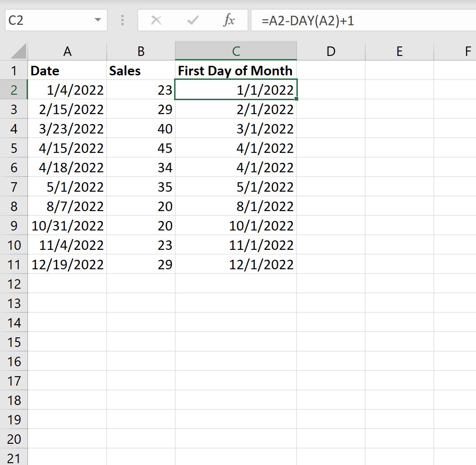This screenshot has height=465, width=476.
Task: Select Sales value 20 in row 8
Action: [141, 207]
